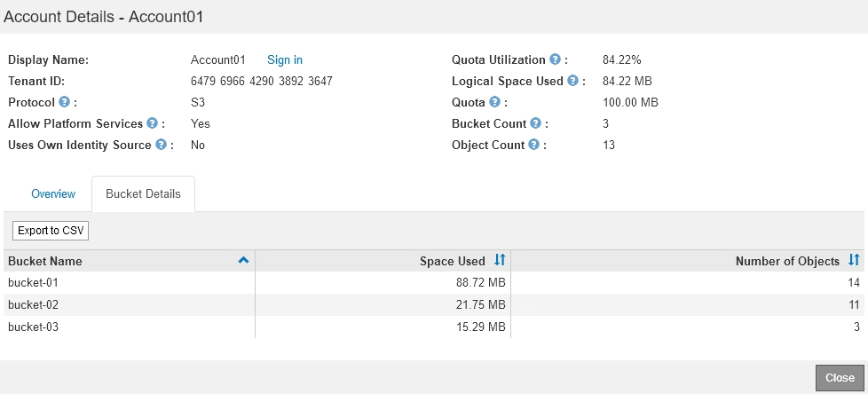Open the Sign in link

pyautogui.click(x=285, y=59)
